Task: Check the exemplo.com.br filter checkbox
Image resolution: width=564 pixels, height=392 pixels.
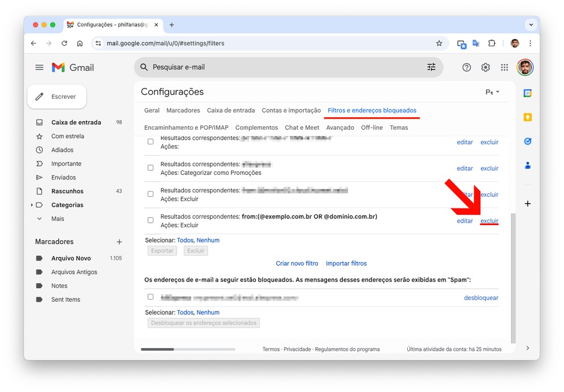Action: (151, 220)
